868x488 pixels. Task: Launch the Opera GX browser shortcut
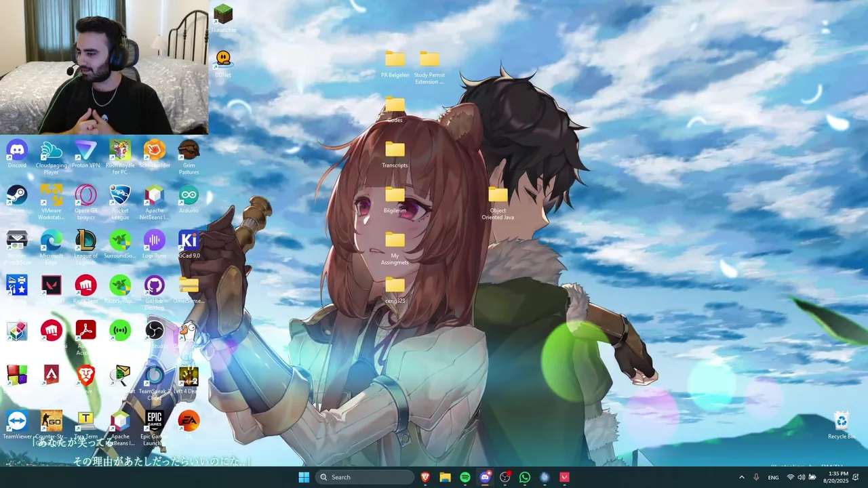(86, 202)
